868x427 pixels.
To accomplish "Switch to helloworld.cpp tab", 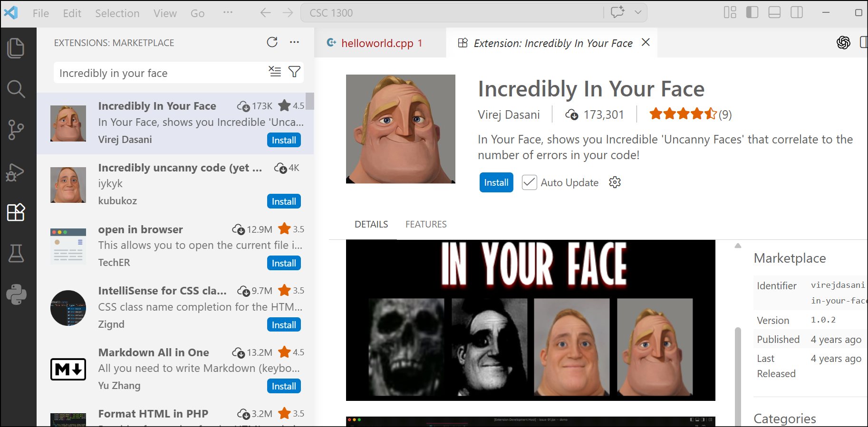I will click(x=380, y=43).
